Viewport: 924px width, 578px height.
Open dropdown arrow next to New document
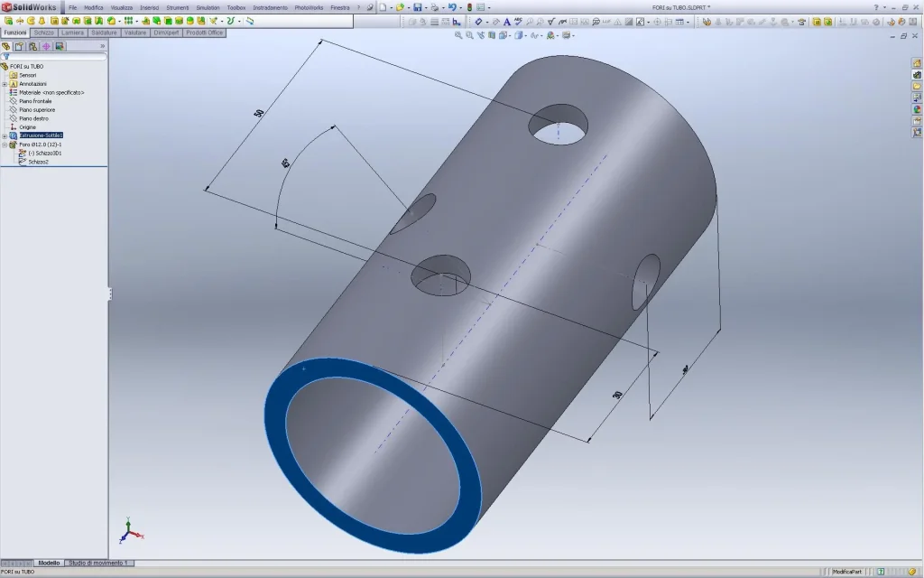pos(392,7)
